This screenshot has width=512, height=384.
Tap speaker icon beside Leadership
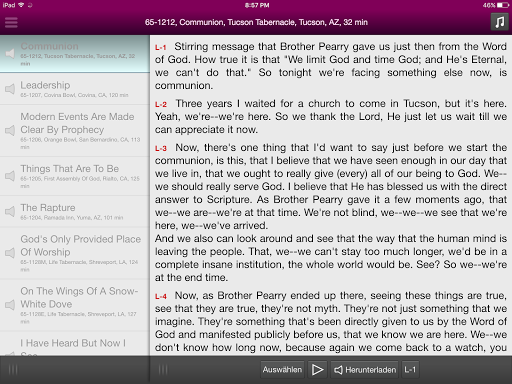point(10,89)
